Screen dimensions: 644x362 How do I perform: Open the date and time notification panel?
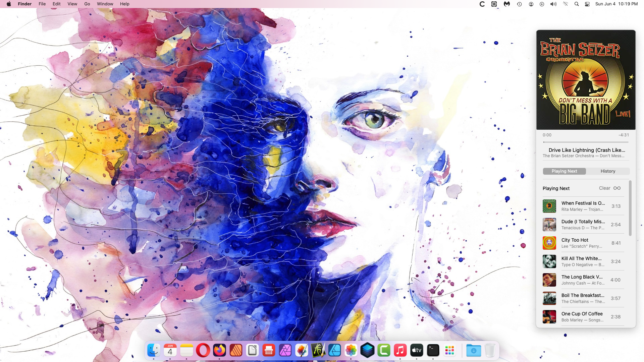pos(616,4)
